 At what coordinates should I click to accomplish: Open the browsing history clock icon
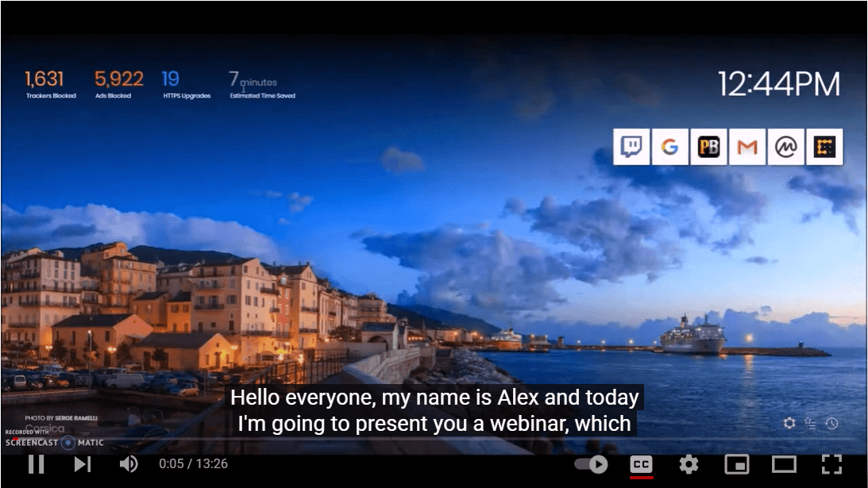tap(831, 423)
